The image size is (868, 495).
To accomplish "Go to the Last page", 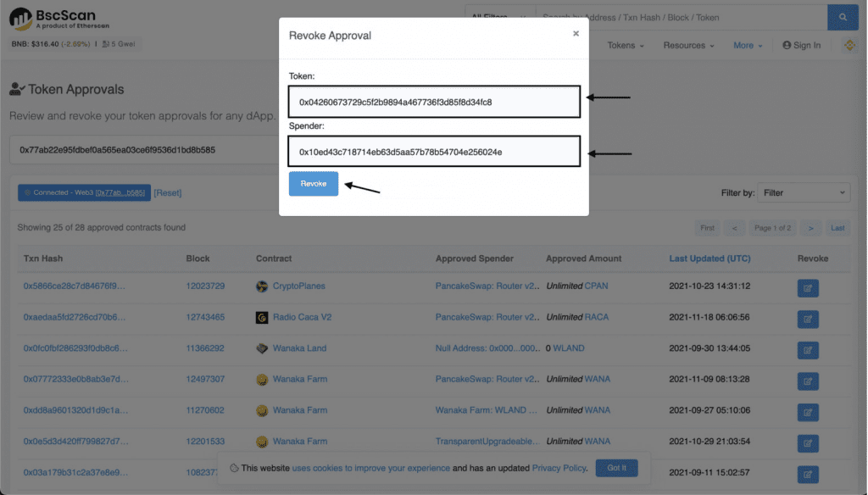I will pyautogui.click(x=837, y=228).
